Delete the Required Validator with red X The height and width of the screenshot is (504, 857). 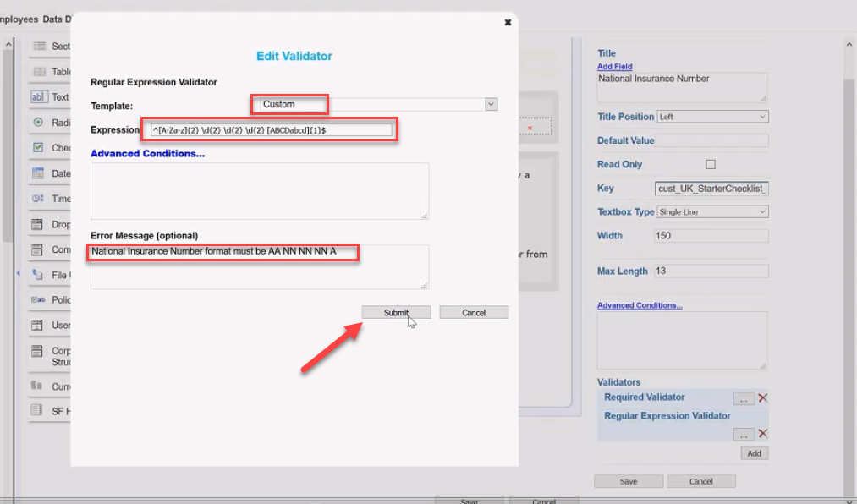tap(763, 398)
